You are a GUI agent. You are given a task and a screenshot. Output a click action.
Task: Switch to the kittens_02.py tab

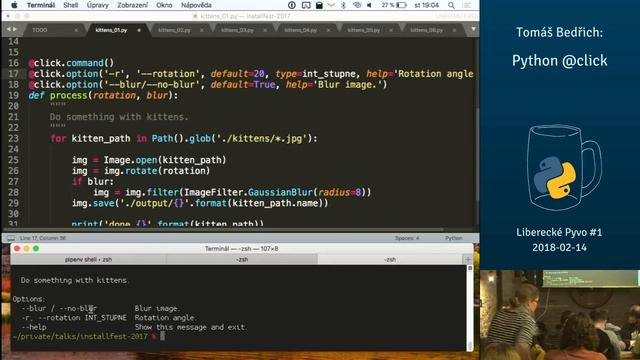click(174, 30)
